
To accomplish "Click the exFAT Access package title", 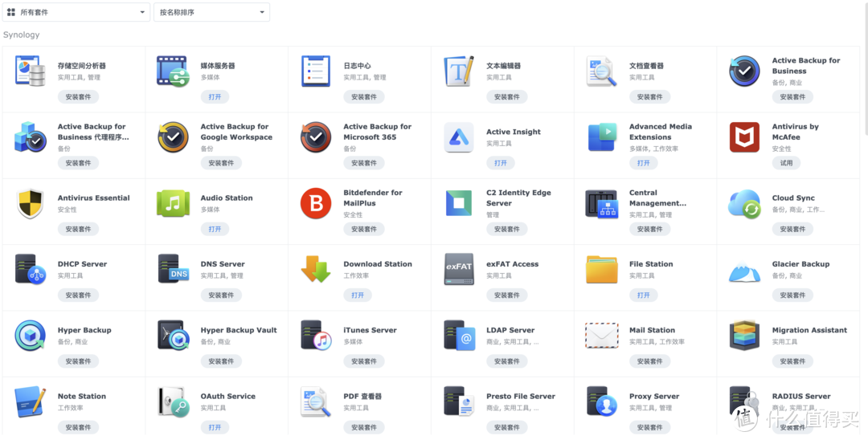I will coord(512,263).
